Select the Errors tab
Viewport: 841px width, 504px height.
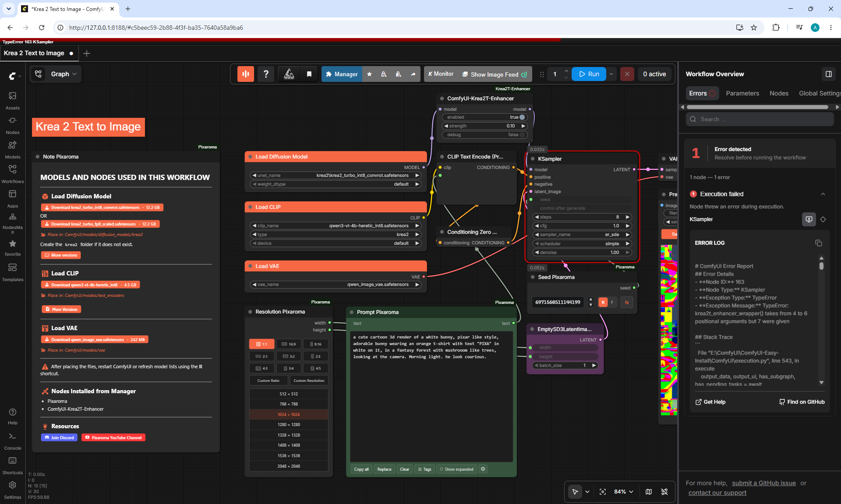[702, 93]
